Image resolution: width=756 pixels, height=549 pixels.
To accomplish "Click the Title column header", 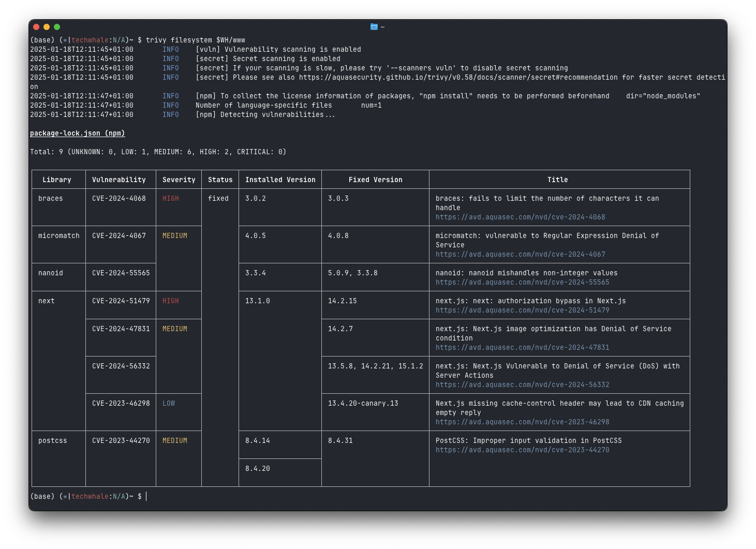I will tap(558, 180).
